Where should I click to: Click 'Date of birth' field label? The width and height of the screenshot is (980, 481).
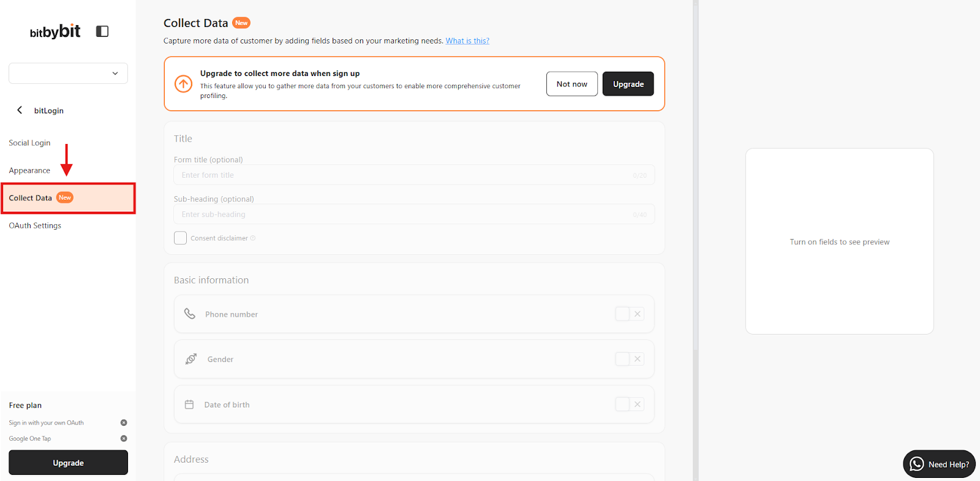pyautogui.click(x=227, y=405)
